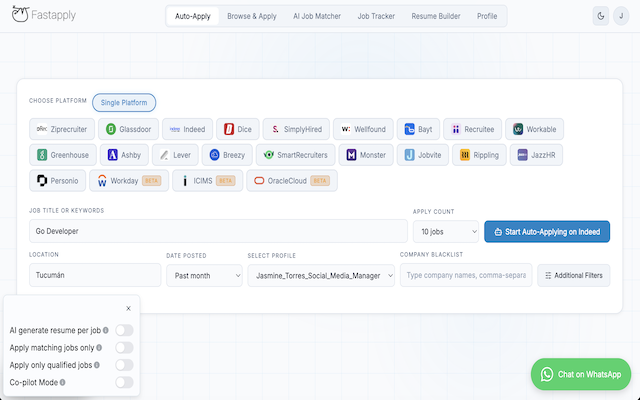The height and width of the screenshot is (400, 640).
Task: Click the Fastapply sloth logo
Action: pos(20,15)
